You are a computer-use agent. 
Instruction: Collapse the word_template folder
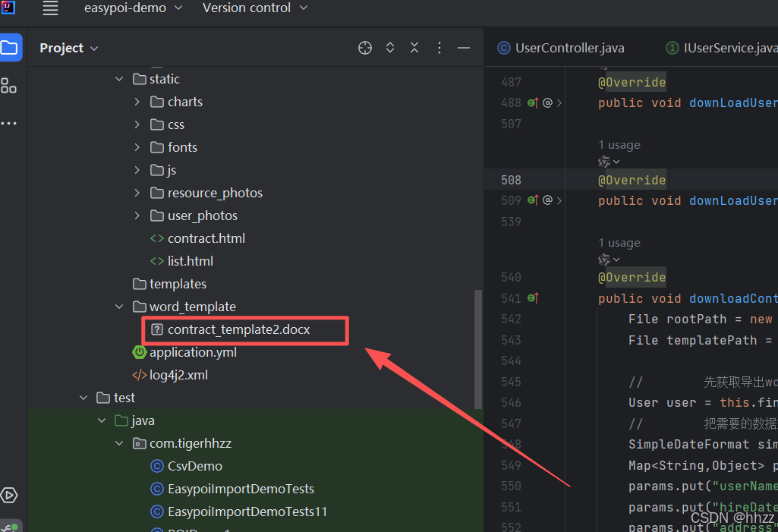point(119,307)
